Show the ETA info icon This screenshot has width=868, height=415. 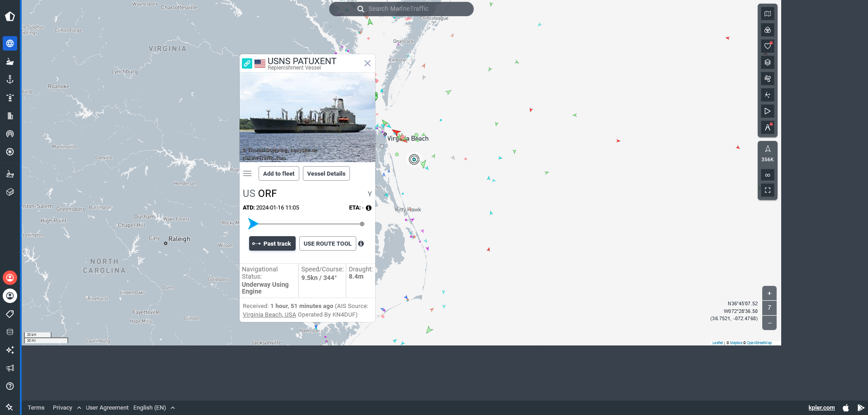tap(369, 208)
